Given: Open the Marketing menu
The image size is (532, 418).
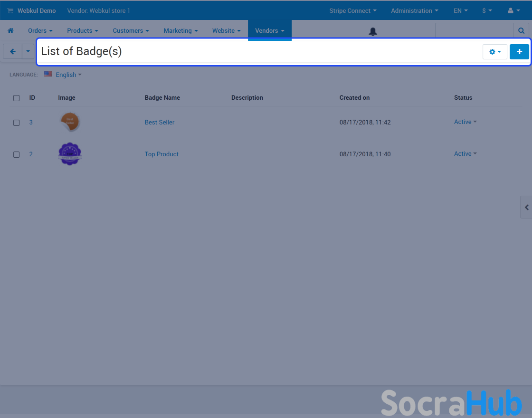Looking at the screenshot, I should tap(180, 30).
